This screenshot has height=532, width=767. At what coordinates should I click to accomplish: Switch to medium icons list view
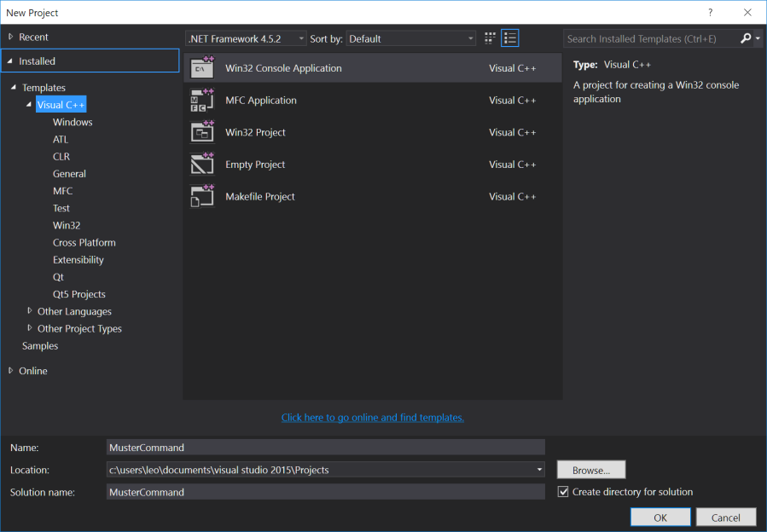point(509,38)
